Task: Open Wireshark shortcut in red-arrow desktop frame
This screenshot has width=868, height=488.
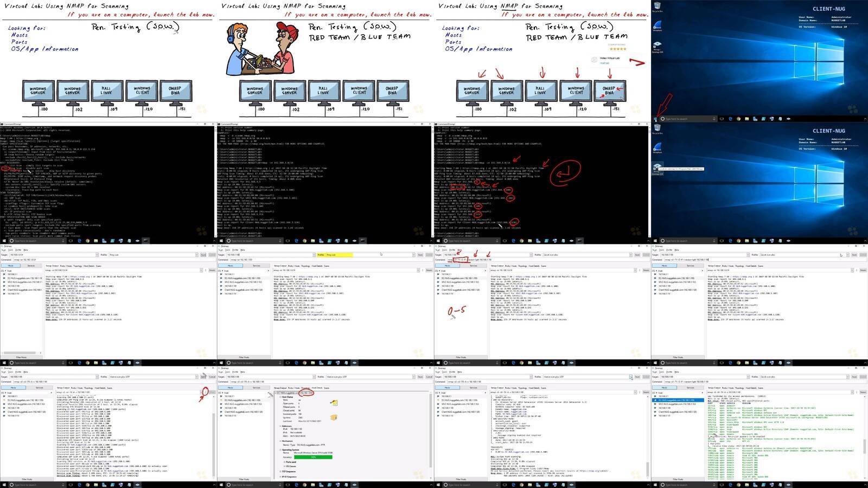Action: 657,26
